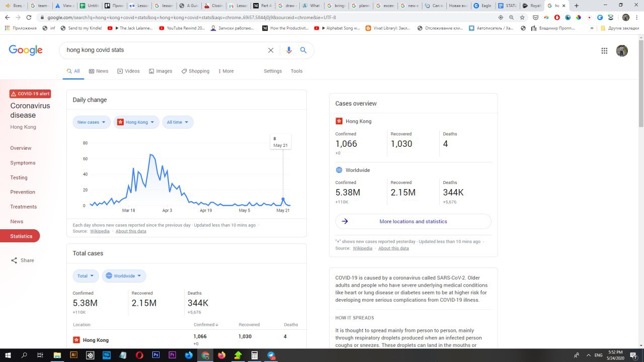644x362 pixels.
Task: Expand the More search categories menu
Action: (x=226, y=71)
